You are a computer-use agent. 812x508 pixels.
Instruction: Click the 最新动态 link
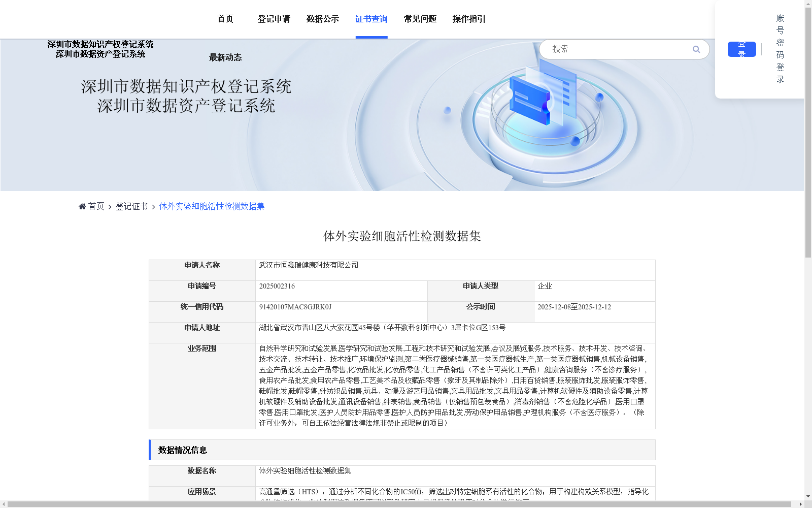(x=225, y=57)
